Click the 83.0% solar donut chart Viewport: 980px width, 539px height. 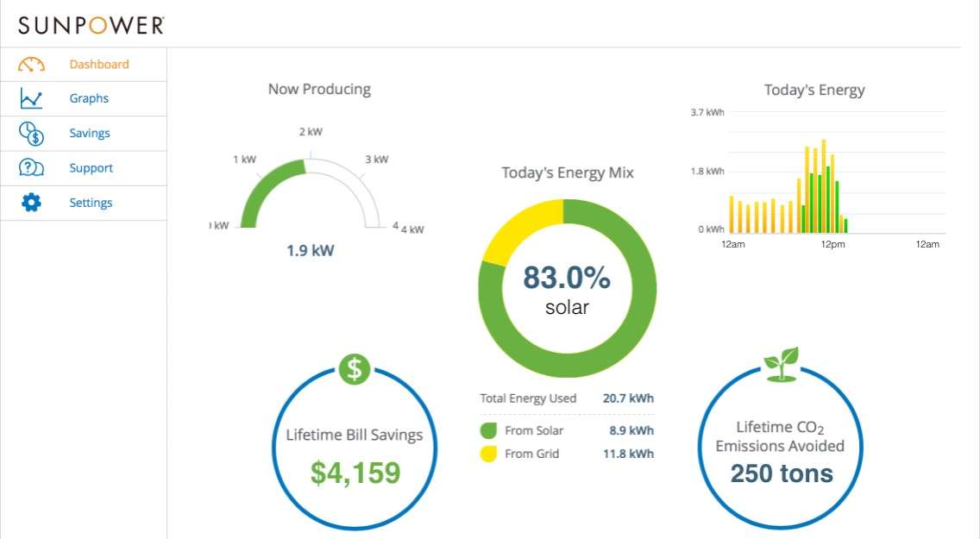click(567, 288)
